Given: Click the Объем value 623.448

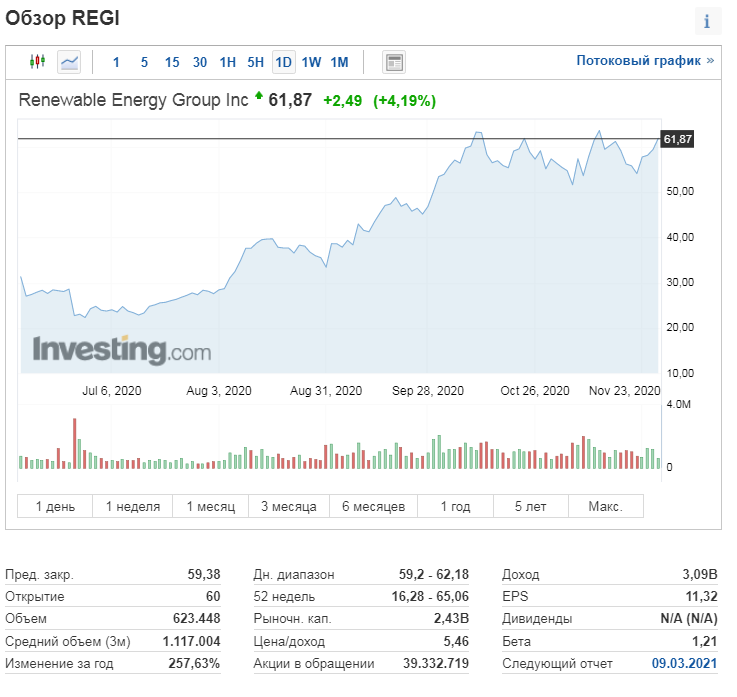Looking at the screenshot, I should (196, 618).
